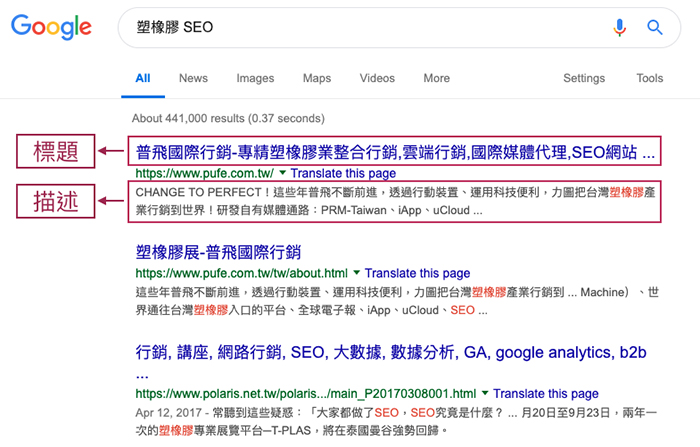This screenshot has width=700, height=447.
Task: Click the Google logo
Action: click(51, 27)
